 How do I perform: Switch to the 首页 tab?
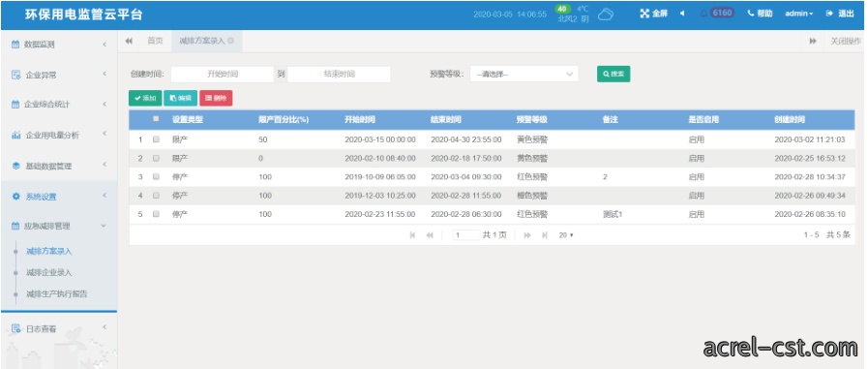click(155, 41)
